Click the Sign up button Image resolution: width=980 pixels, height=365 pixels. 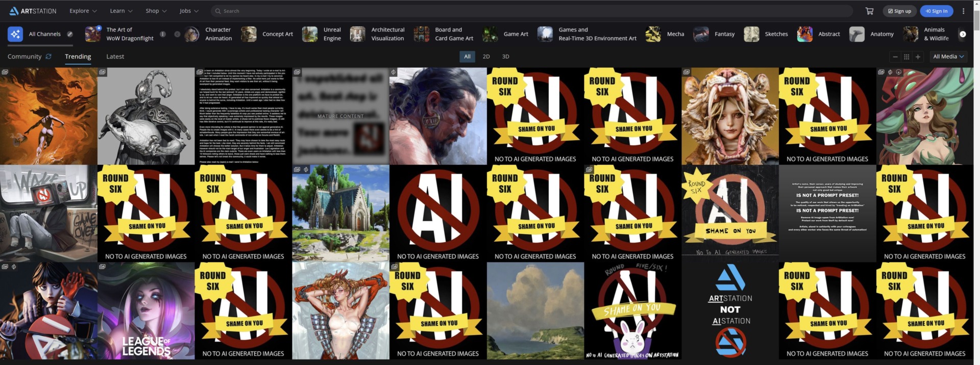pyautogui.click(x=899, y=11)
